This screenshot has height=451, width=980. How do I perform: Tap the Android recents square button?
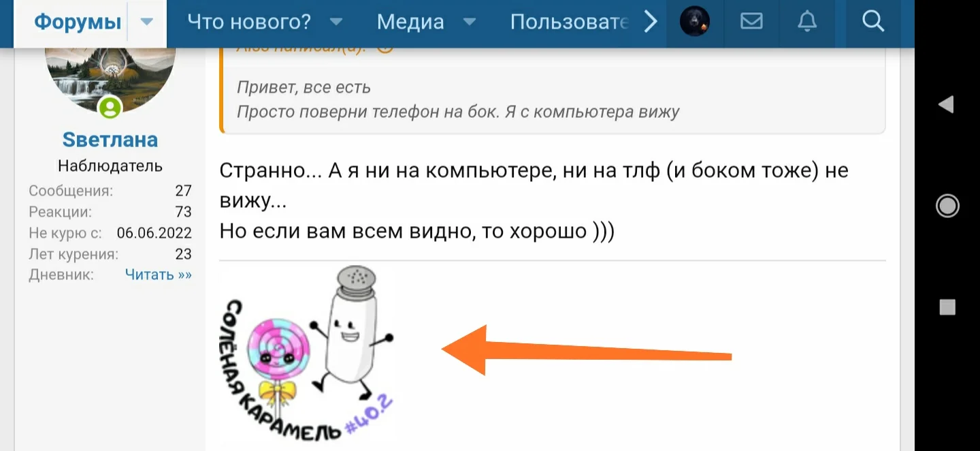coord(947,307)
